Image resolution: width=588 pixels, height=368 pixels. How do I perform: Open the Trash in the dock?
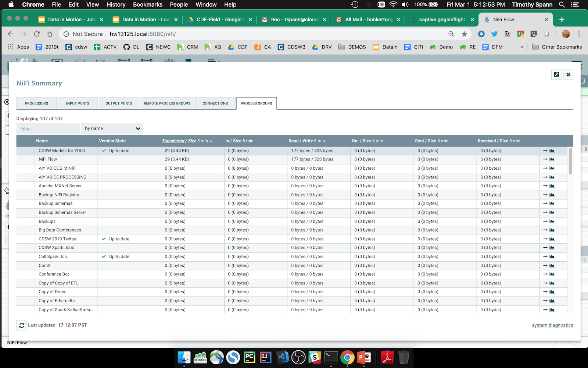(404, 357)
